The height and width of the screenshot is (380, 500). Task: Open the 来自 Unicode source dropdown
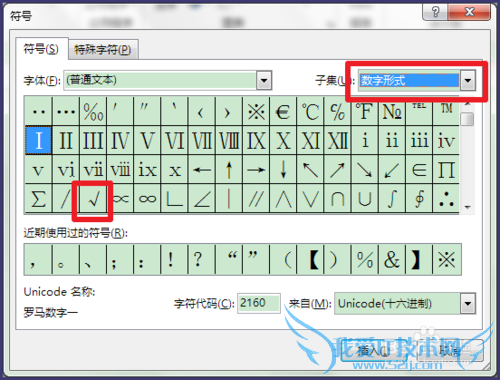468,304
